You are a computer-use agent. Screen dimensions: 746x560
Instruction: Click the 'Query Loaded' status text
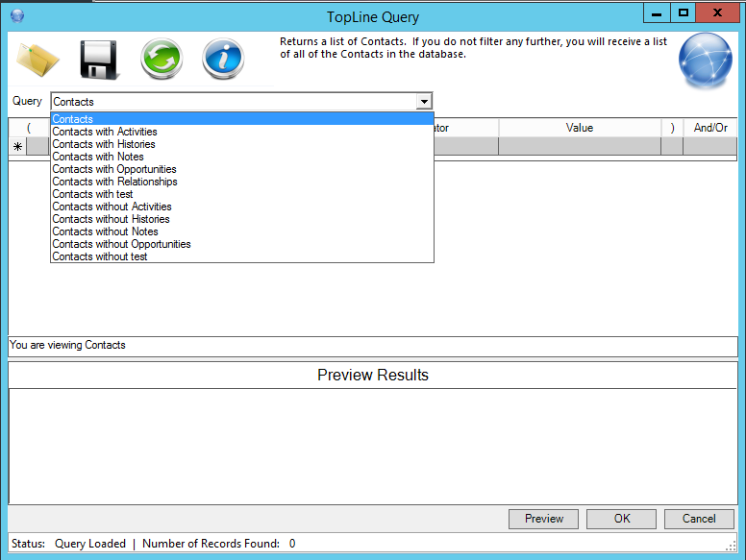pyautogui.click(x=90, y=544)
